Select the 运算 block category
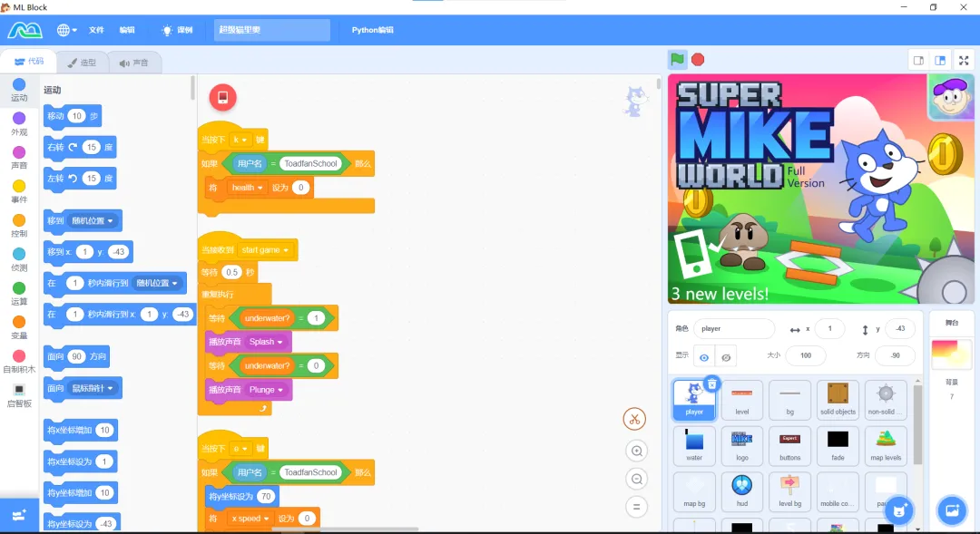Screen dimensions: 980x534 point(19,293)
